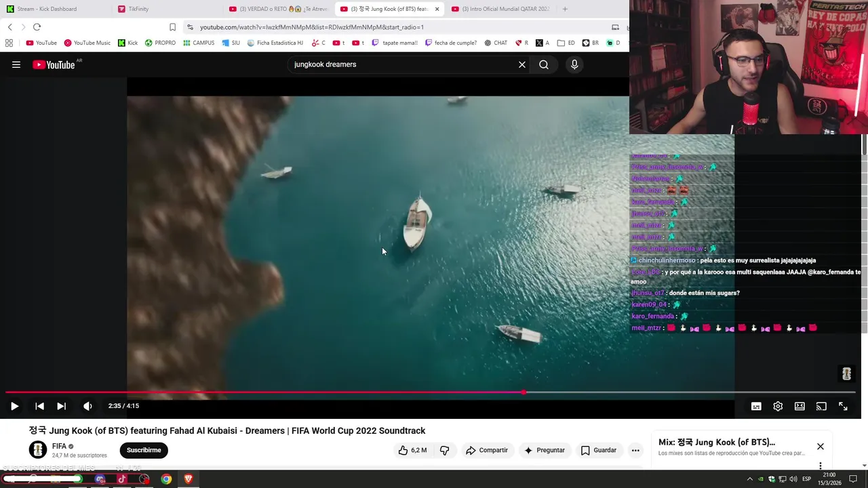The image size is (868, 488).
Task: Open player settings gear
Action: click(x=778, y=406)
